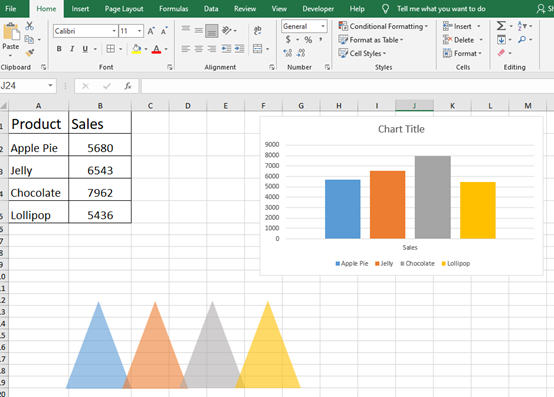Open the Orientation text angle icon

(226, 30)
